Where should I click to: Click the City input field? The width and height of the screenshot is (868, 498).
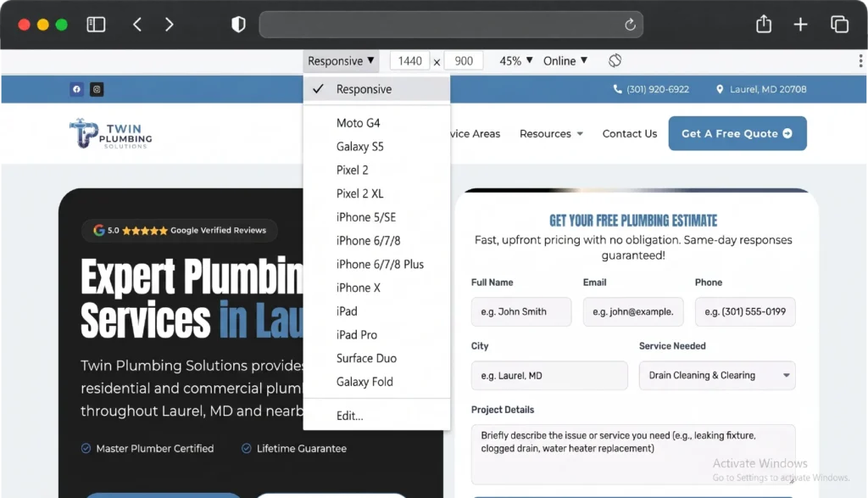tap(549, 376)
